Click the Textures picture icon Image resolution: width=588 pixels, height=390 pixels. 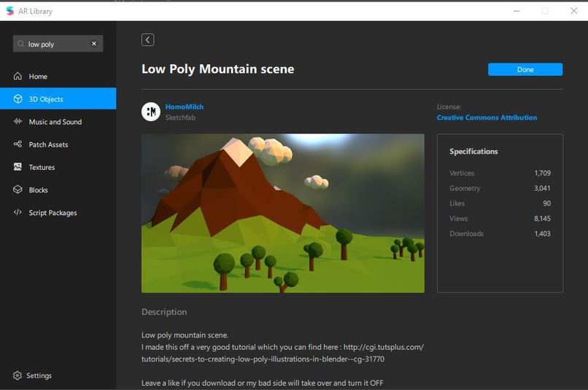(18, 167)
